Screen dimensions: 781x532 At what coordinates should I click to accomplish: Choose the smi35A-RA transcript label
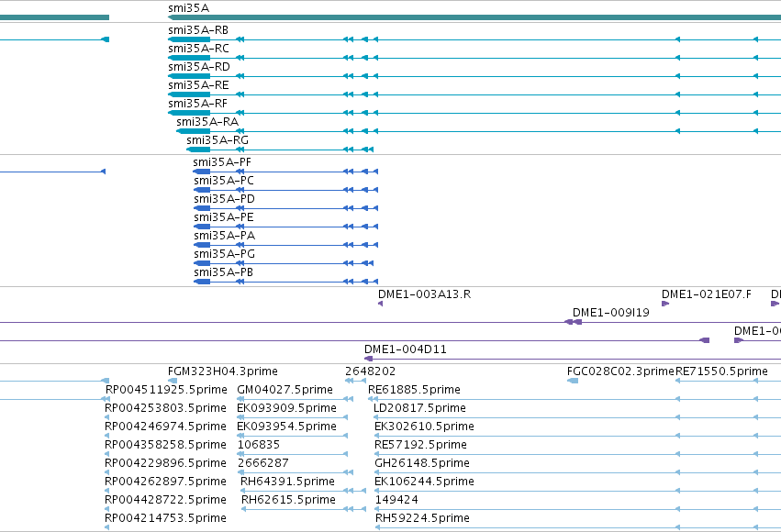[x=207, y=122]
